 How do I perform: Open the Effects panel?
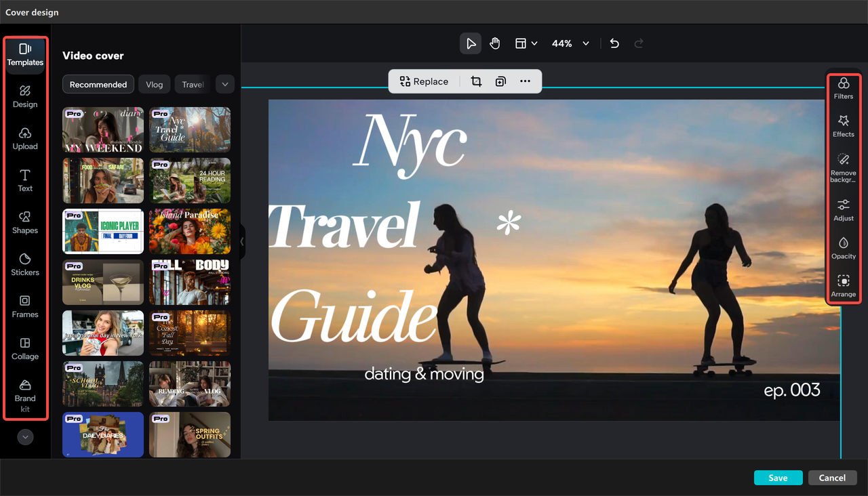click(x=843, y=126)
